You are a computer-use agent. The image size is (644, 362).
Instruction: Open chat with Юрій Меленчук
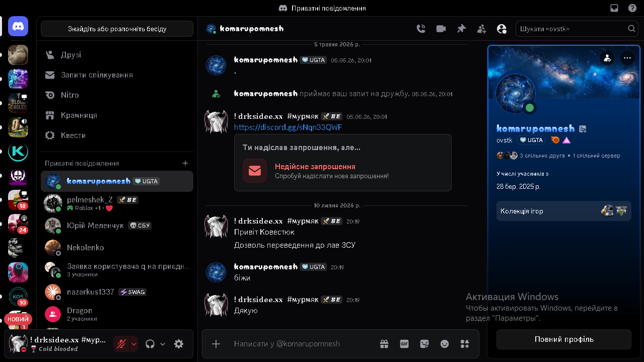[x=117, y=226]
